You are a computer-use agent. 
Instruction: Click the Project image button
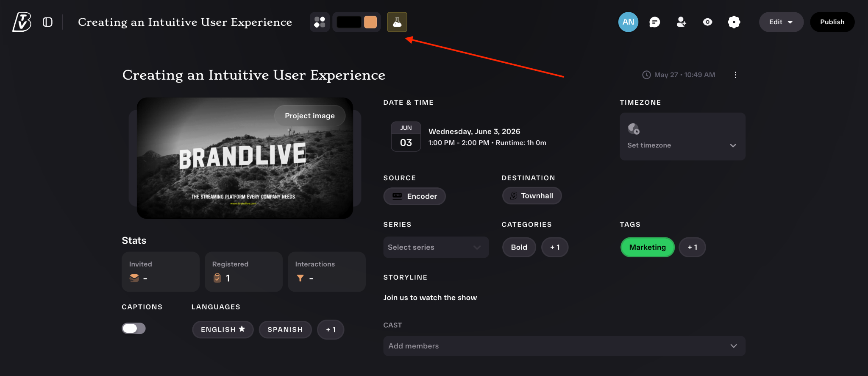[310, 116]
